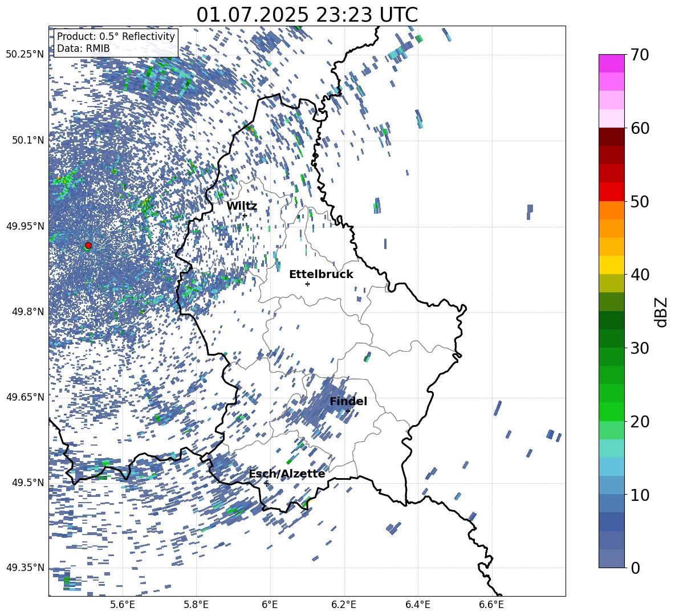Click the magenta 70 dBZ colorbar segment
This screenshot has height=616, width=675.
click(x=611, y=63)
